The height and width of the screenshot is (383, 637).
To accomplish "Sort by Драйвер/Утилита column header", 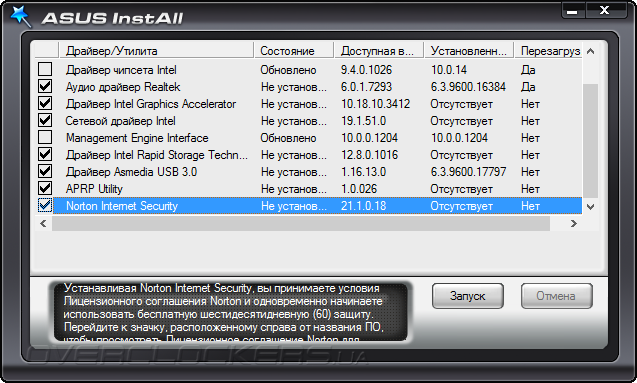I will click(x=156, y=51).
